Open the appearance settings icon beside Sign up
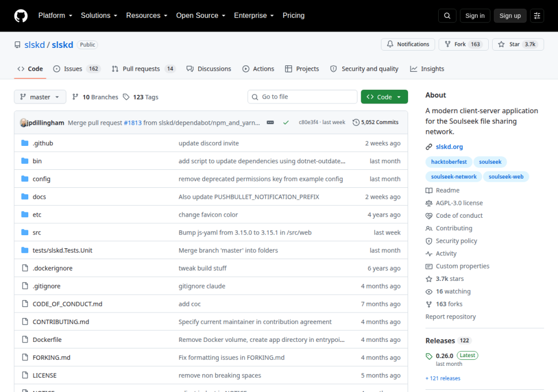 [x=537, y=16]
